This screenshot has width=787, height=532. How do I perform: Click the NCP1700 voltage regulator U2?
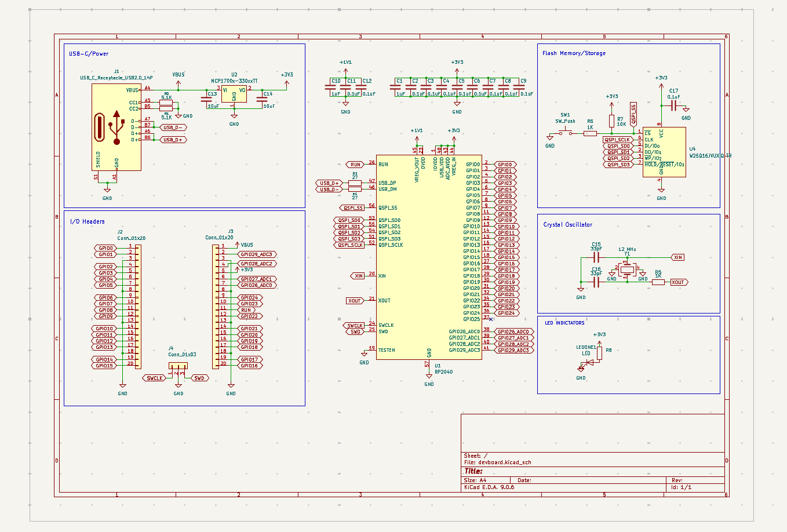click(x=234, y=94)
